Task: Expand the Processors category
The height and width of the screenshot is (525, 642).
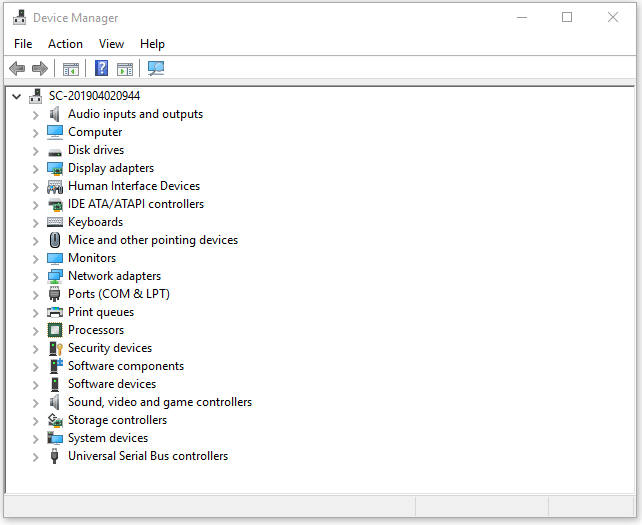Action: pyautogui.click(x=36, y=331)
